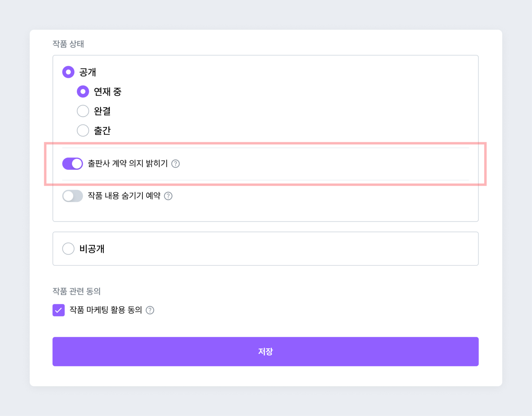Select the 완결 radio button
This screenshot has height=416, width=532.
(83, 111)
